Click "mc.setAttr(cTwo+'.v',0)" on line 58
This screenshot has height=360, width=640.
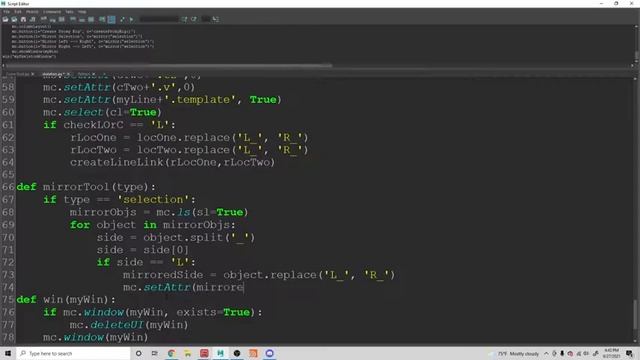[119, 87]
